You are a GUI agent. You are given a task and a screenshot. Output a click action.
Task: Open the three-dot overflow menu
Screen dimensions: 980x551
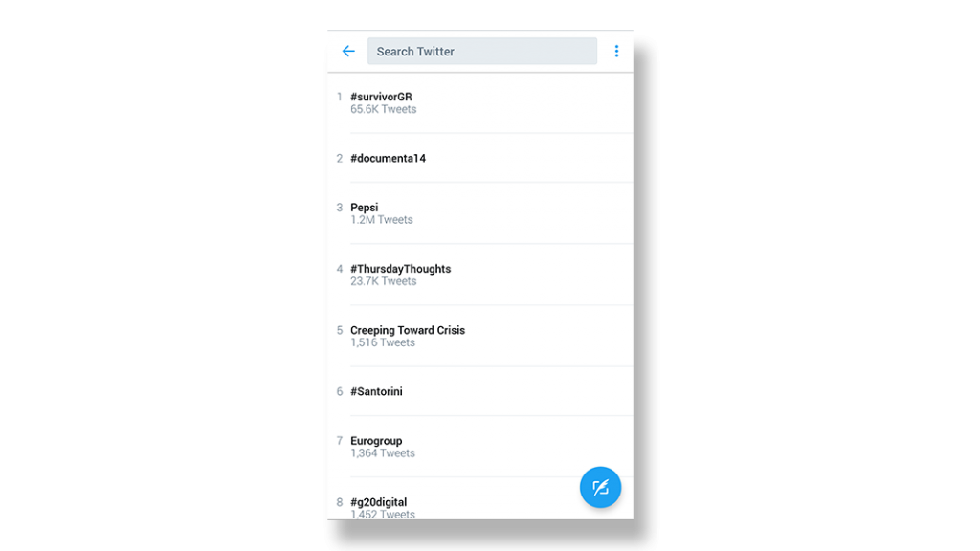coord(616,52)
